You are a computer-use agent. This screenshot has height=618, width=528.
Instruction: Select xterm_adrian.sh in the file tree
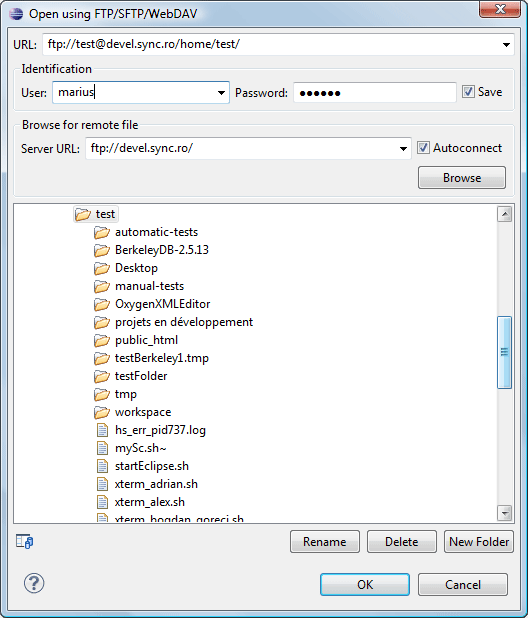point(156,484)
